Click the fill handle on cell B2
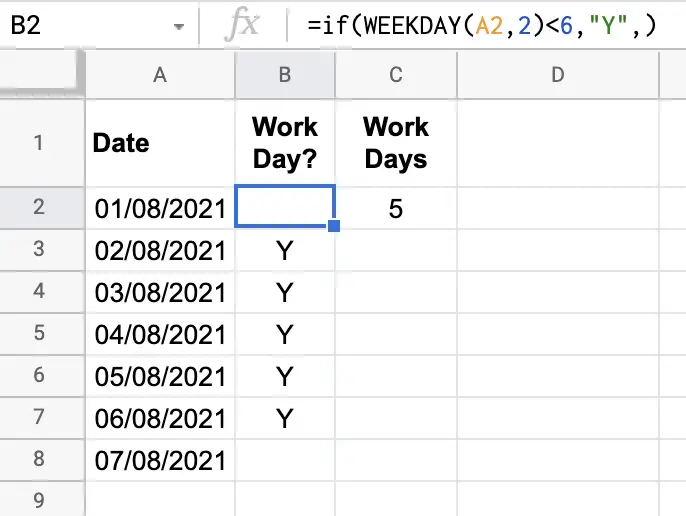The image size is (686, 516). (x=334, y=226)
